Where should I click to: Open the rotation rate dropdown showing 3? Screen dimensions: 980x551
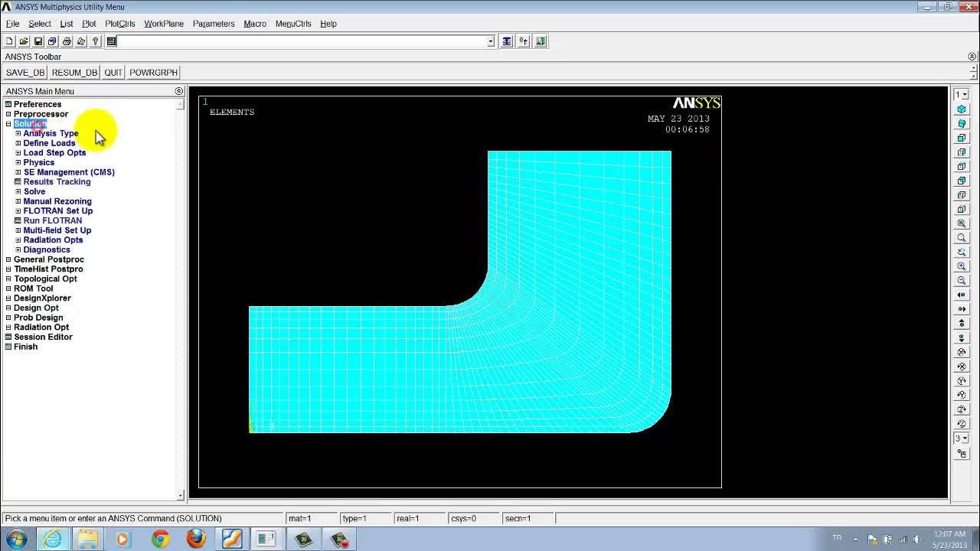pyautogui.click(x=962, y=439)
